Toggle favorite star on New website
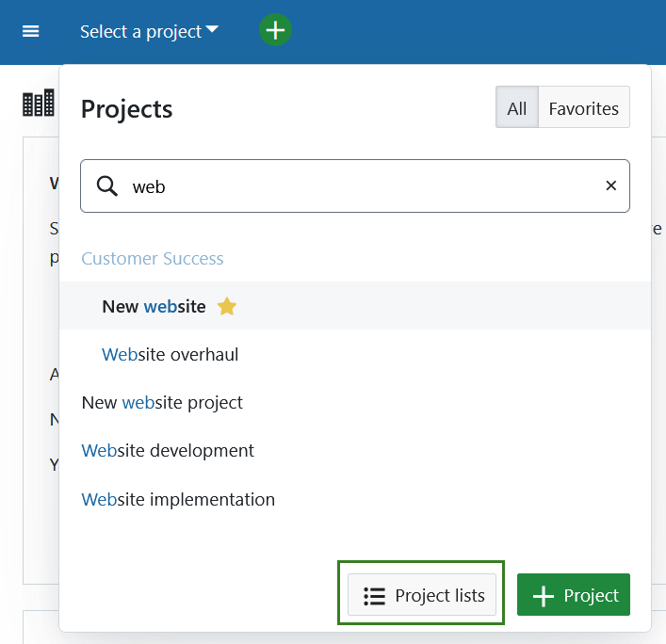 pyautogui.click(x=227, y=306)
